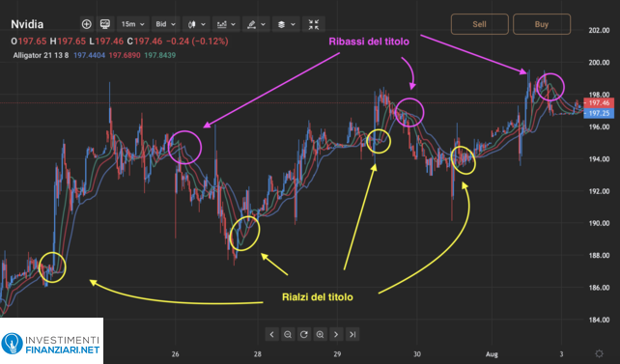
Task: Click the Sell button
Action: coord(480,24)
